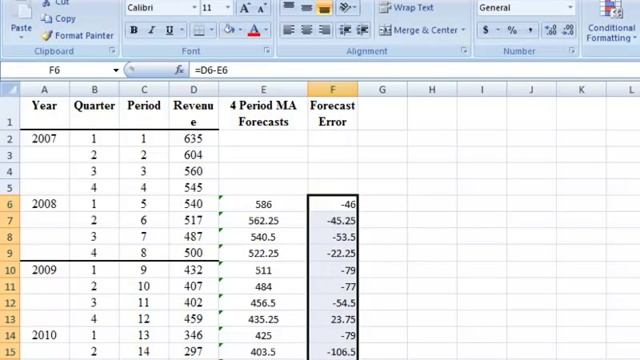Click Increase Indent icon
The image size is (640, 360).
362,30
